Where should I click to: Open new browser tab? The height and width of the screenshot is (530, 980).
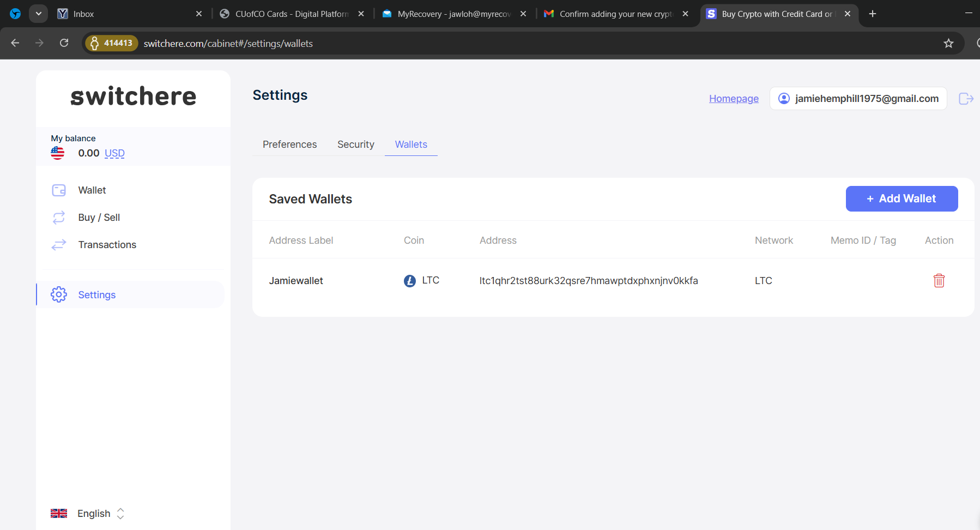(x=873, y=14)
